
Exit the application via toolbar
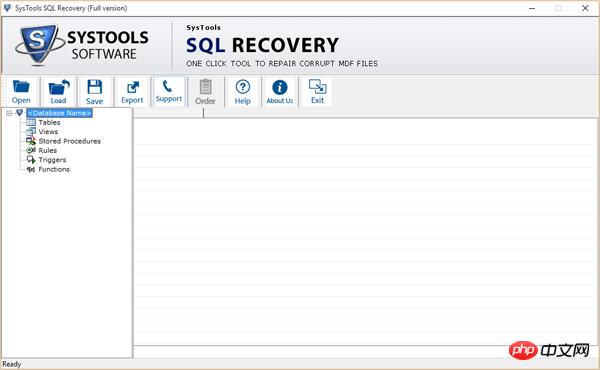[317, 91]
